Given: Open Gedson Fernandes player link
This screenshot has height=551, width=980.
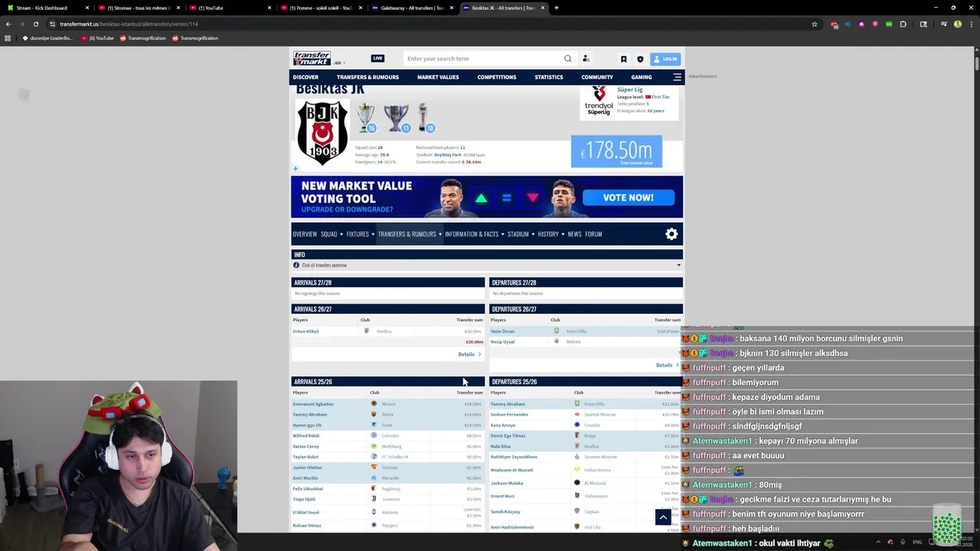Looking at the screenshot, I should [509, 415].
